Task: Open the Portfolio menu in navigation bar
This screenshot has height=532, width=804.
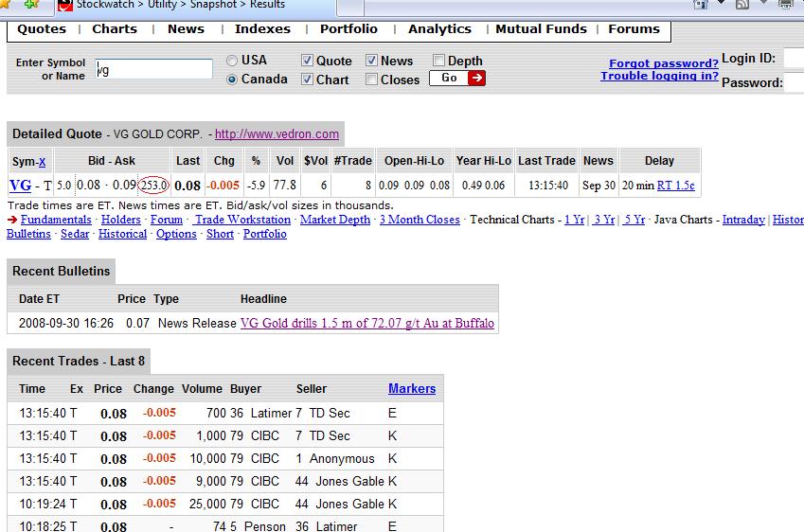Action: tap(348, 29)
